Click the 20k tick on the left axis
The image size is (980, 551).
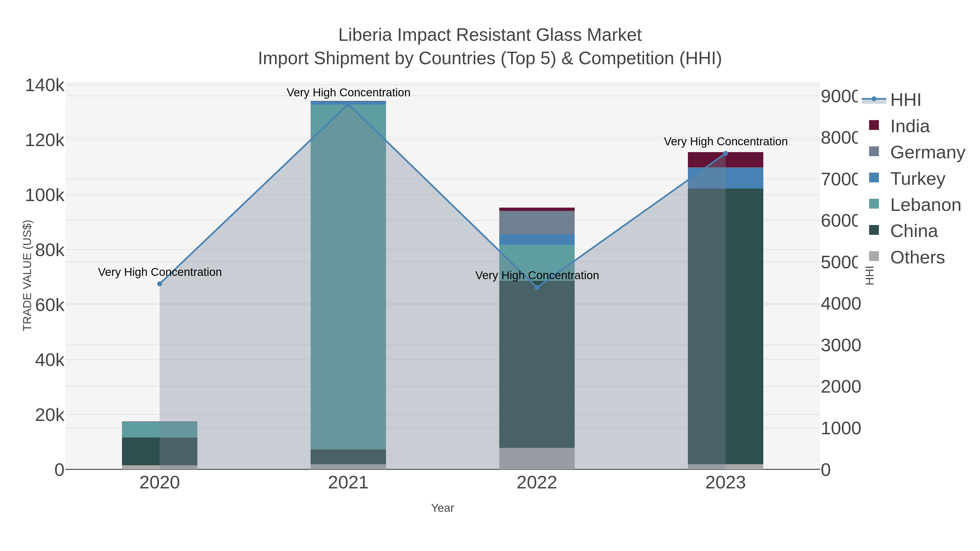coord(50,415)
